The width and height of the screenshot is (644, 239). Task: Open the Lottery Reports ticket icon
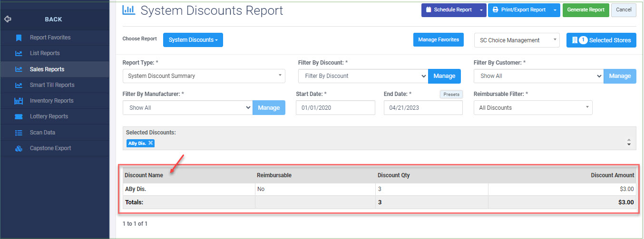[19, 116]
